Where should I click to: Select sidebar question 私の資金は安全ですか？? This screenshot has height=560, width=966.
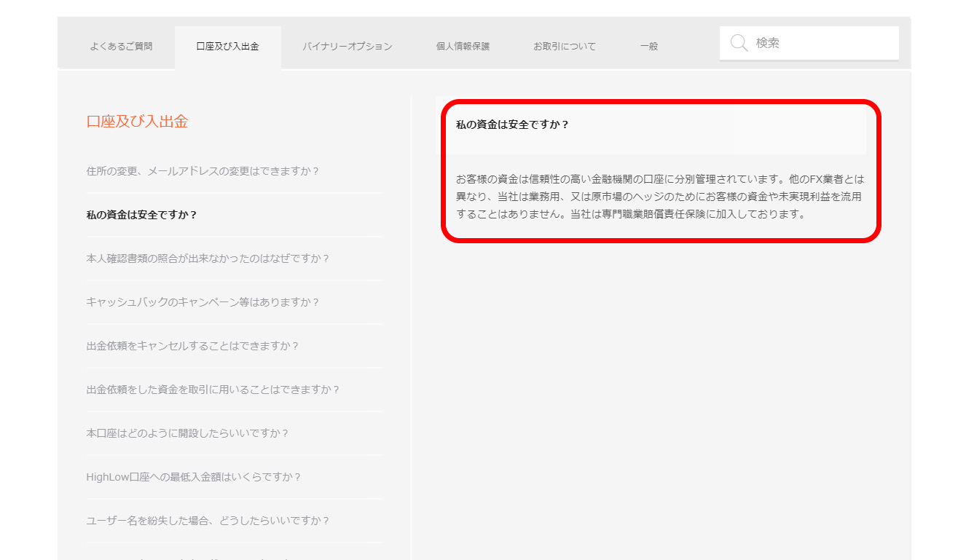click(x=142, y=215)
